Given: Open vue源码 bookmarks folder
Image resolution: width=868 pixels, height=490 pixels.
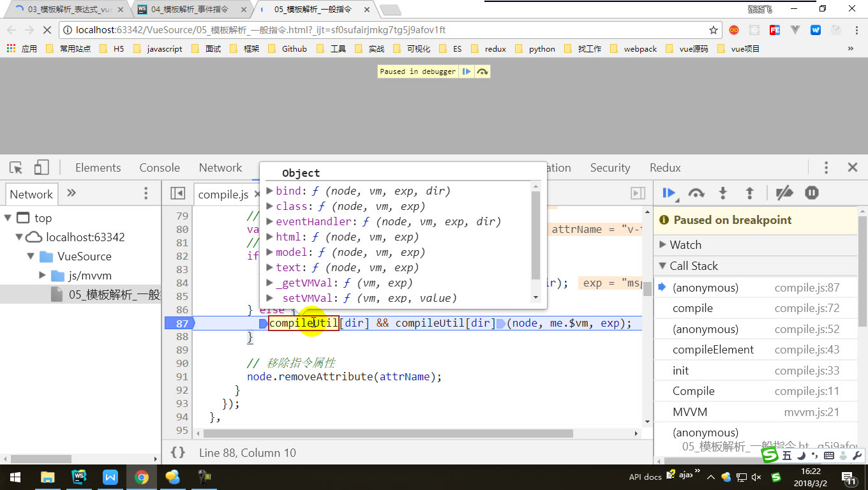Looking at the screenshot, I should (687, 48).
